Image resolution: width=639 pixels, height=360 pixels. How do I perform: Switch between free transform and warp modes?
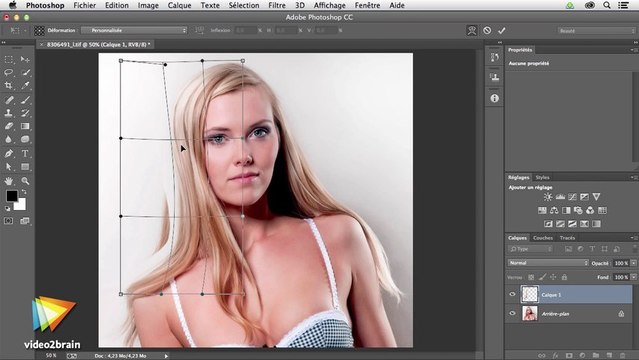tap(472, 30)
